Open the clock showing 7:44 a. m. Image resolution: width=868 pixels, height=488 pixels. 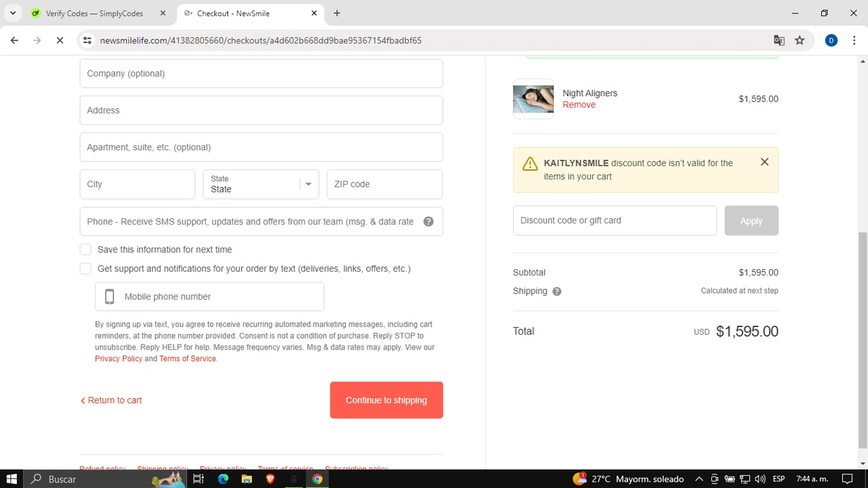point(812,479)
